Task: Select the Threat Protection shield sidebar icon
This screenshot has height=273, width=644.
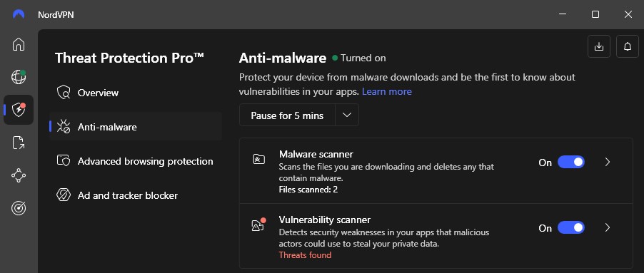Action: pyautogui.click(x=19, y=110)
